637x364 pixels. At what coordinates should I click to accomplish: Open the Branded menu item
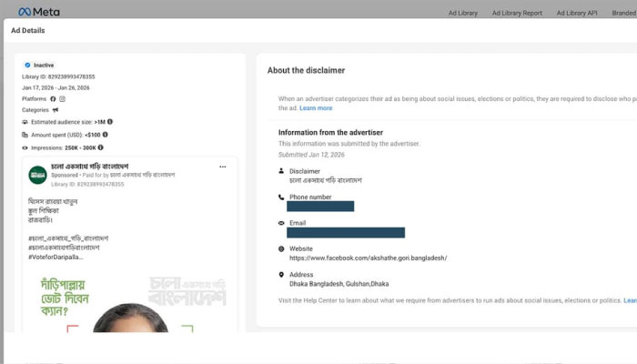click(624, 13)
